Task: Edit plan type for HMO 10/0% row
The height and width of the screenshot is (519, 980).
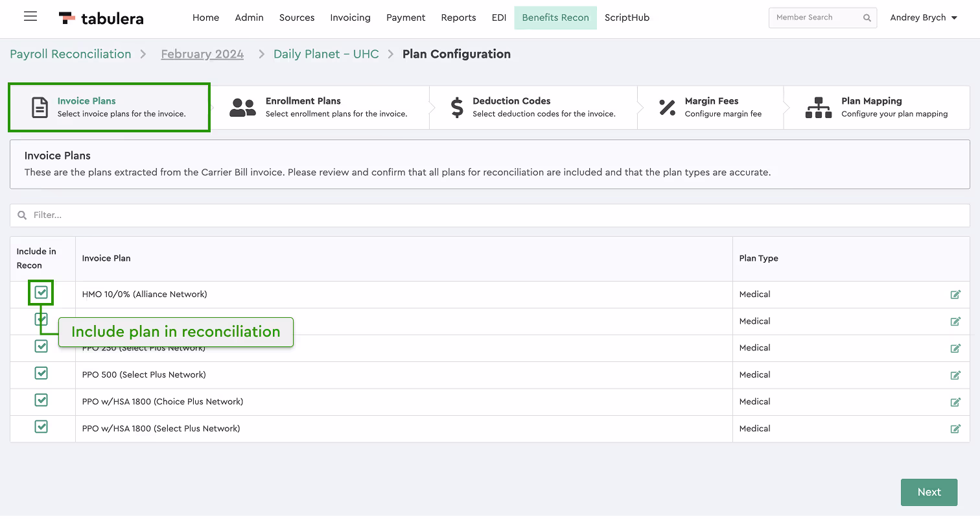Action: (x=955, y=295)
